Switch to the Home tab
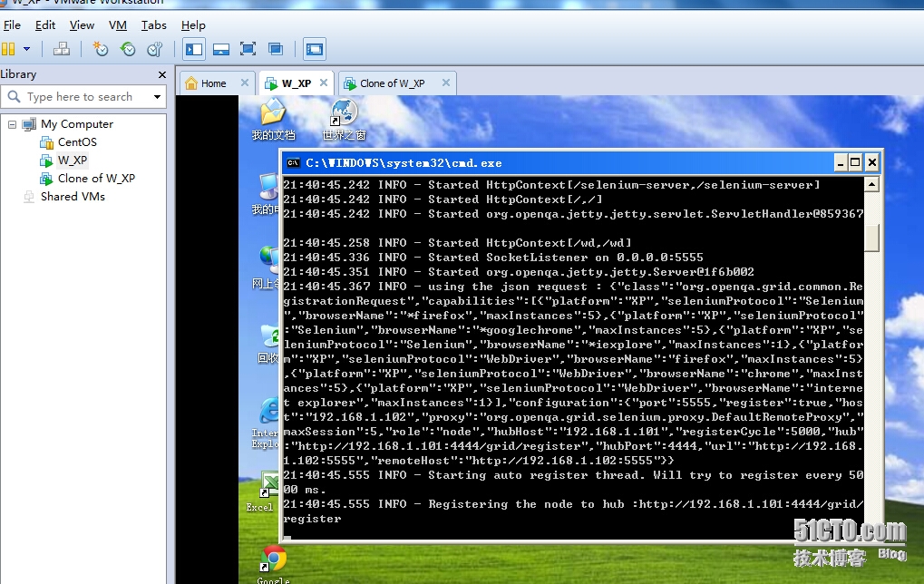The image size is (924, 584). [x=213, y=83]
